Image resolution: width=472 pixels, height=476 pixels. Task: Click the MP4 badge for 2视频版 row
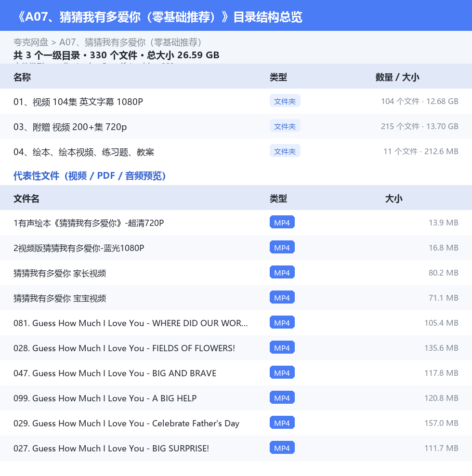pos(282,248)
